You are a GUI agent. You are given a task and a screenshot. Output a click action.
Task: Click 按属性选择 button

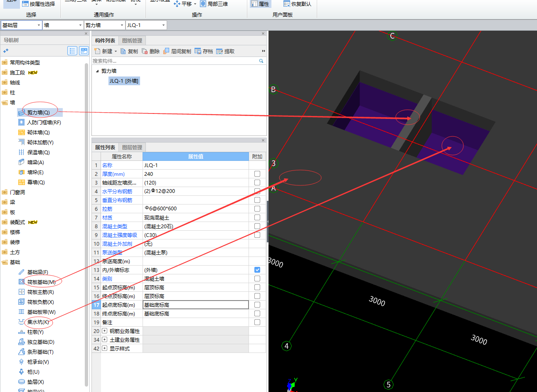38,4
